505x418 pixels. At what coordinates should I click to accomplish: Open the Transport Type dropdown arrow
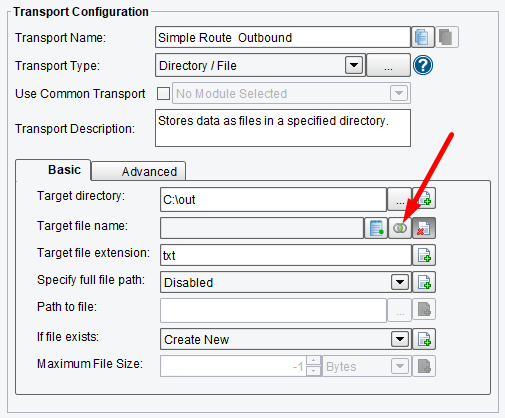[354, 65]
